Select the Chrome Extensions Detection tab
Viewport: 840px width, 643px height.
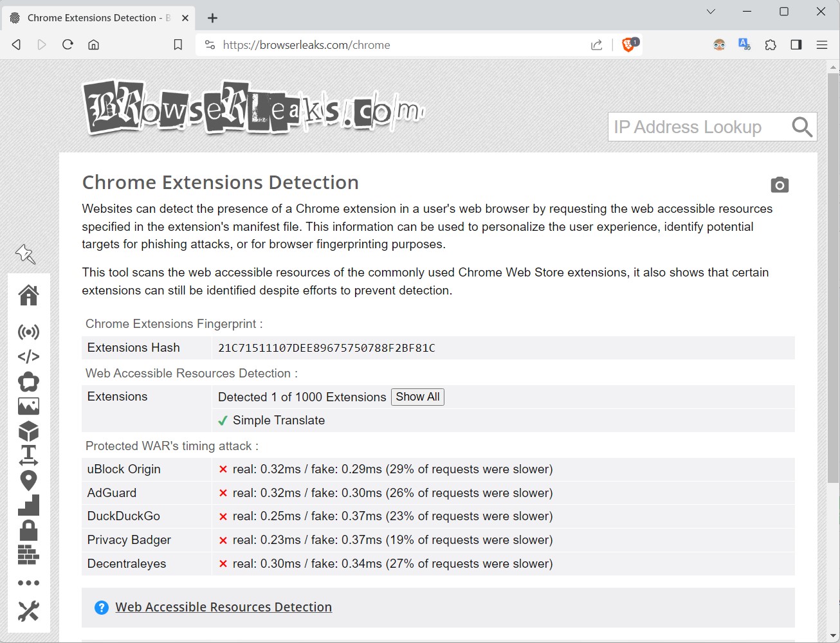(96, 18)
